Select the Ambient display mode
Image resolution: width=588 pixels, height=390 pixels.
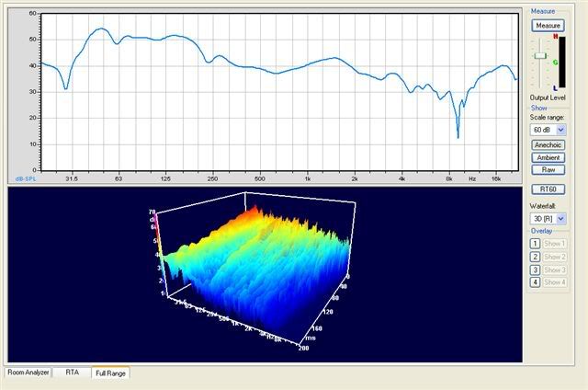[548, 157]
